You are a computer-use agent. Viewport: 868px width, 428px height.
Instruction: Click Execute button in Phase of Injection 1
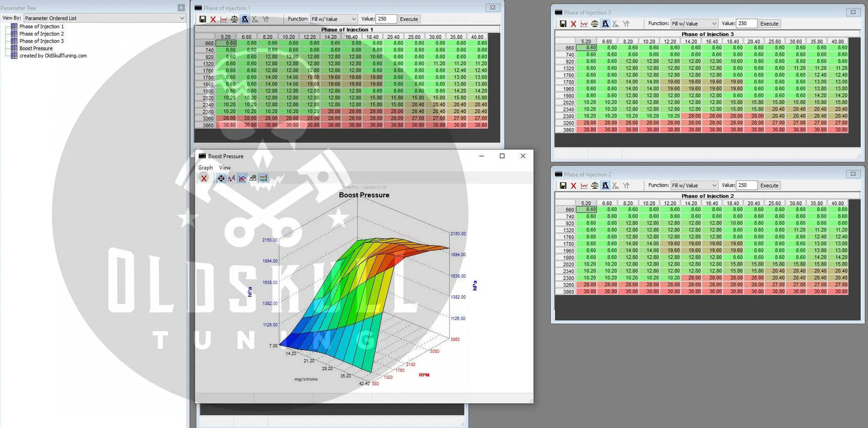click(x=408, y=19)
